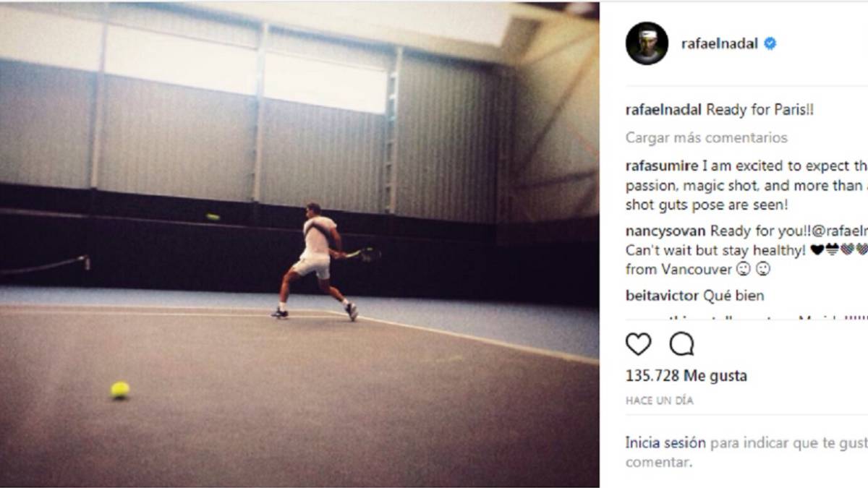Click the comment speech bubble icon

pyautogui.click(x=681, y=344)
